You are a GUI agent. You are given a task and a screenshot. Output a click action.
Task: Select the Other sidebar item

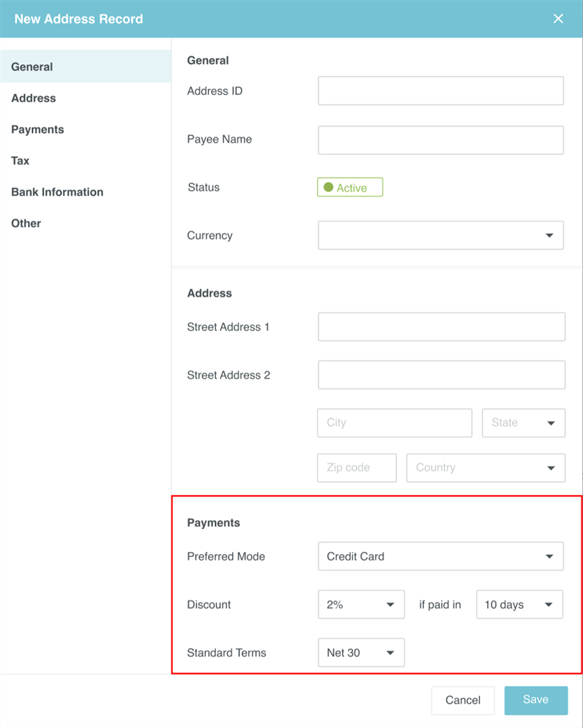click(x=26, y=223)
